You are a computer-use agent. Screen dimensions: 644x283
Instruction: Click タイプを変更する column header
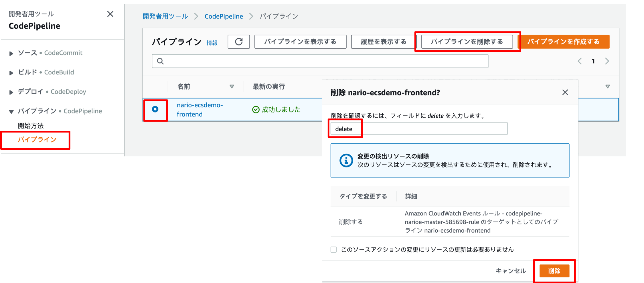(x=363, y=196)
